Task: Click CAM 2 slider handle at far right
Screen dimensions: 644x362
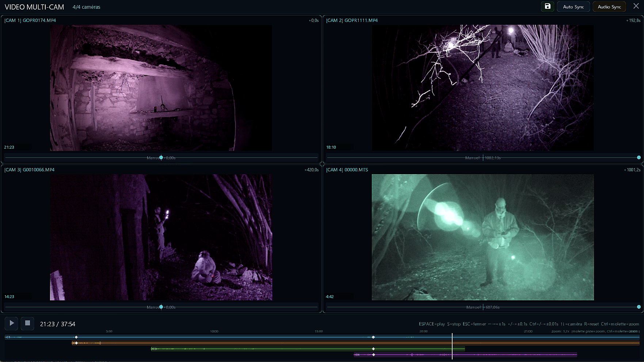Action: [x=639, y=157]
